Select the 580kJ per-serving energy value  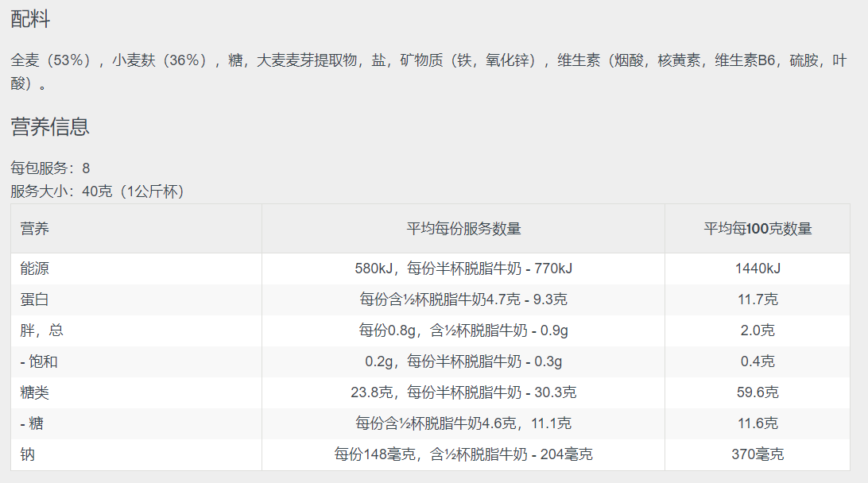pyautogui.click(x=464, y=269)
